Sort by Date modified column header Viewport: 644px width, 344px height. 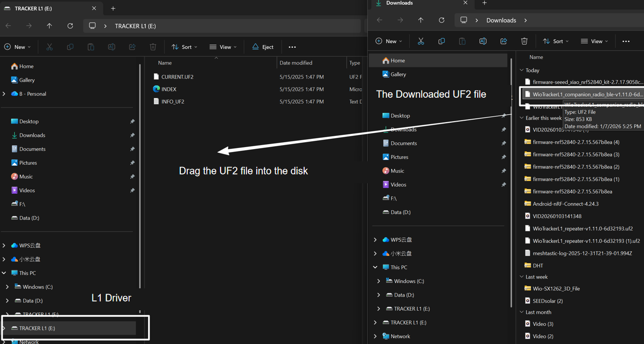point(296,63)
